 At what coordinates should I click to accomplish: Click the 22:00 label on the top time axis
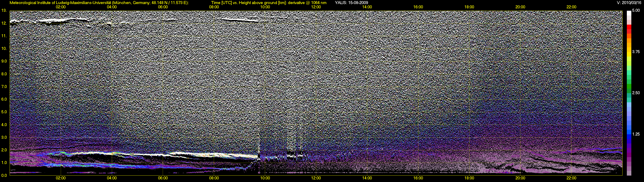point(571,7)
